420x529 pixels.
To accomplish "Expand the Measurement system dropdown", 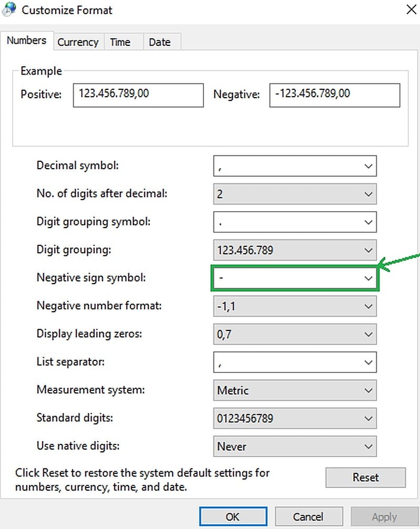I will pyautogui.click(x=368, y=390).
